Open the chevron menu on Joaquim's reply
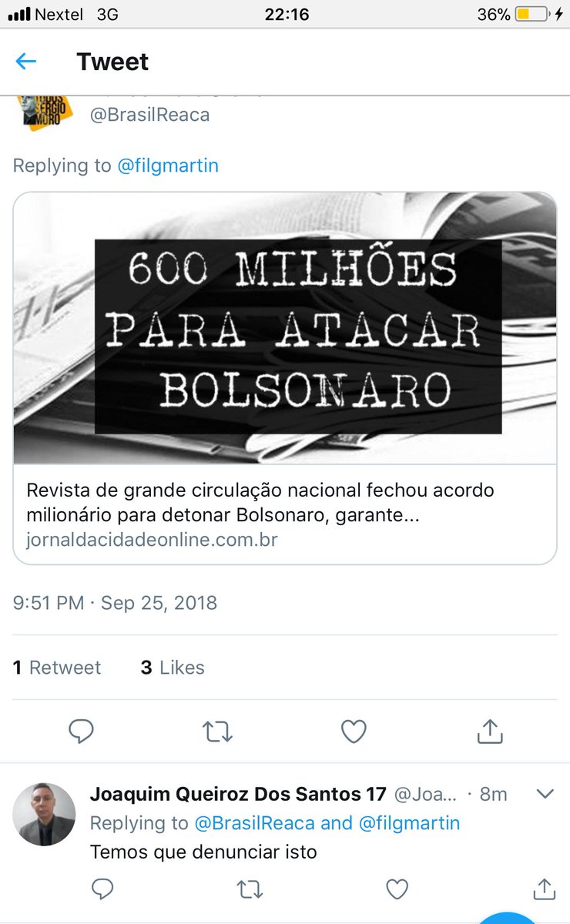This screenshot has height=924, width=570. tap(545, 794)
